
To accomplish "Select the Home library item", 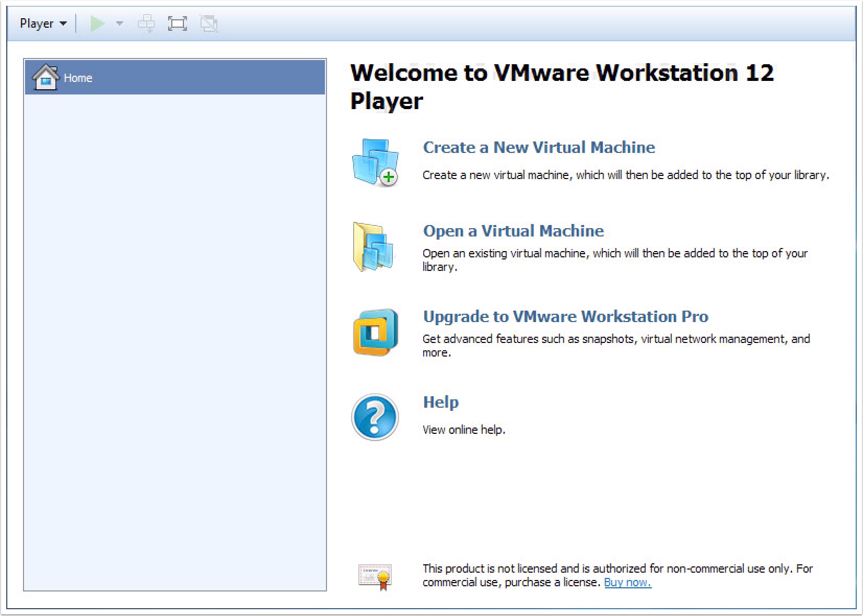I will [175, 77].
